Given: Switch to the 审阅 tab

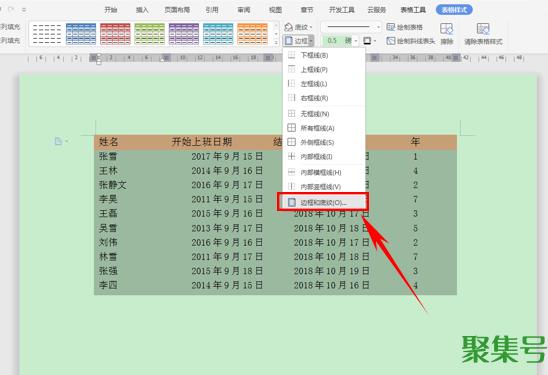Looking at the screenshot, I should coord(244,10).
